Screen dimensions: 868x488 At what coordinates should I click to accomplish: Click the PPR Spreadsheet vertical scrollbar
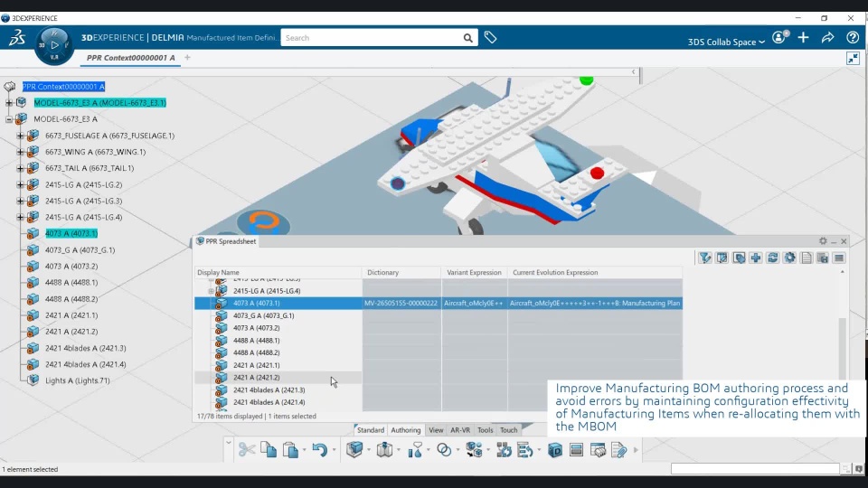pyautogui.click(x=842, y=347)
